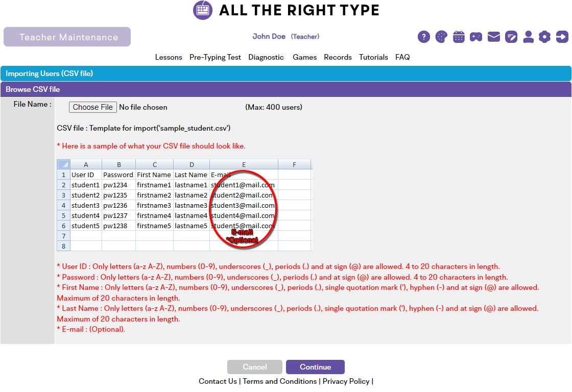This screenshot has width=572, height=392.
Task: Click the ALL THE RIGHT TYPE title
Action: [x=299, y=10]
